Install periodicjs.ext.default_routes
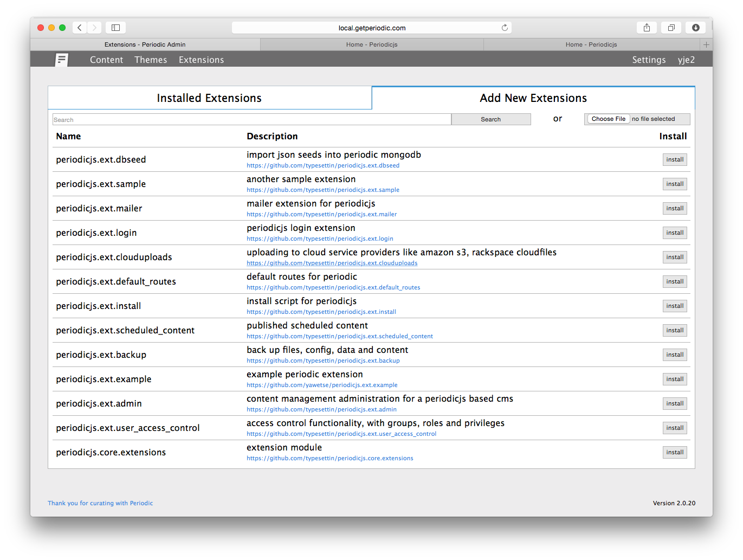The width and height of the screenshot is (743, 560). (x=675, y=281)
